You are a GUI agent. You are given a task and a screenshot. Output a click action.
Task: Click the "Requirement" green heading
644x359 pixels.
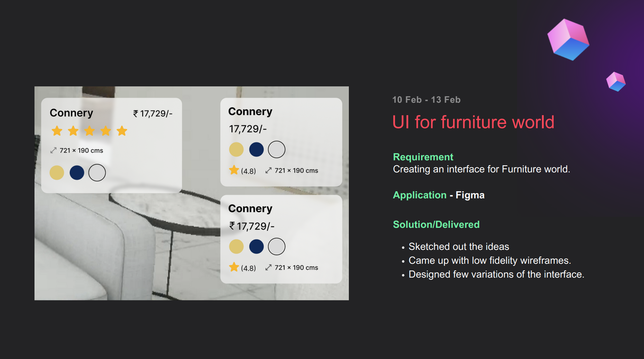coord(423,157)
